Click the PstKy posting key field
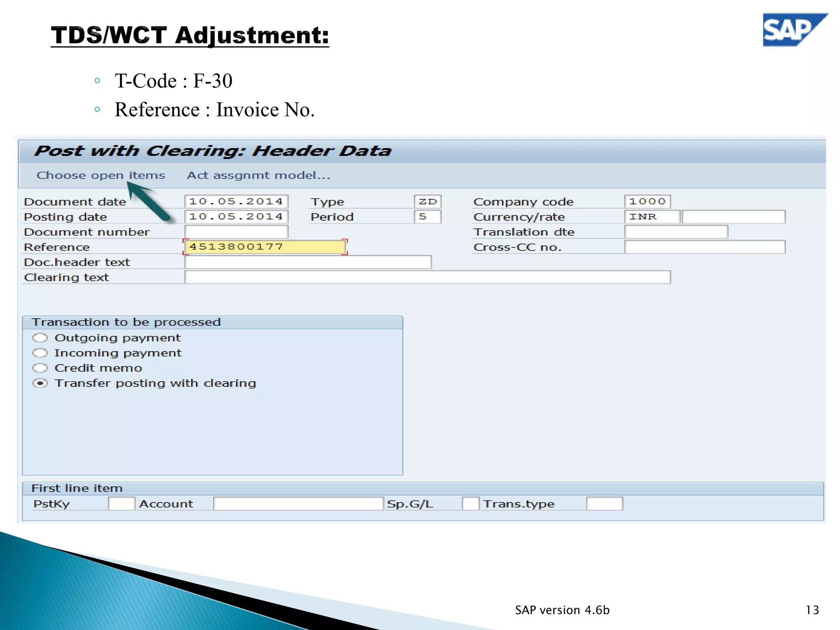Viewport: 840px width, 630px height. (121, 504)
